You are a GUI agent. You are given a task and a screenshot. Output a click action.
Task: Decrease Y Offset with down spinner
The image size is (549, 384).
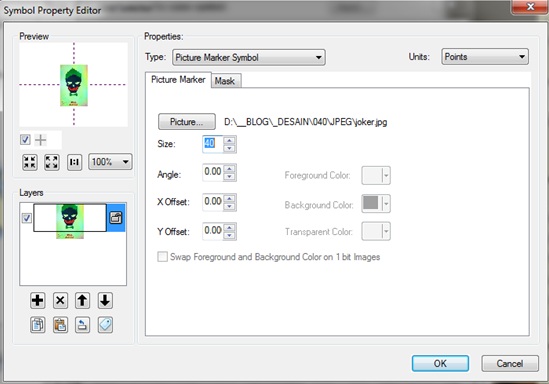click(229, 235)
